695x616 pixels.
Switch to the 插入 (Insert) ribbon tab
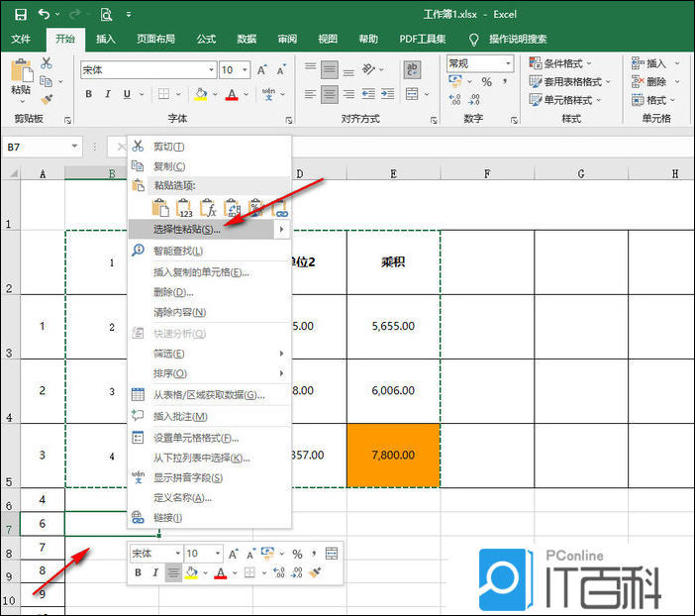[x=106, y=39]
